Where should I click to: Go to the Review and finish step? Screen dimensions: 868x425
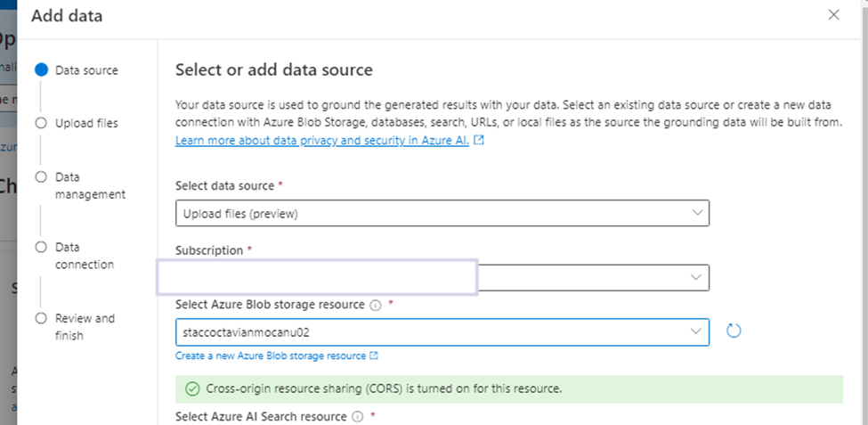click(85, 326)
